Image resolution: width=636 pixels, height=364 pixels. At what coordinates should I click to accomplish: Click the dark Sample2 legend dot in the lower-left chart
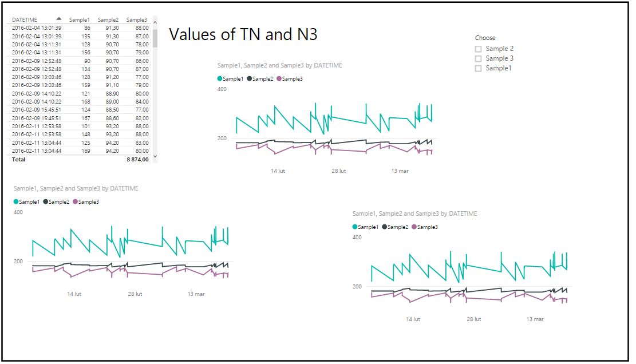(46, 201)
